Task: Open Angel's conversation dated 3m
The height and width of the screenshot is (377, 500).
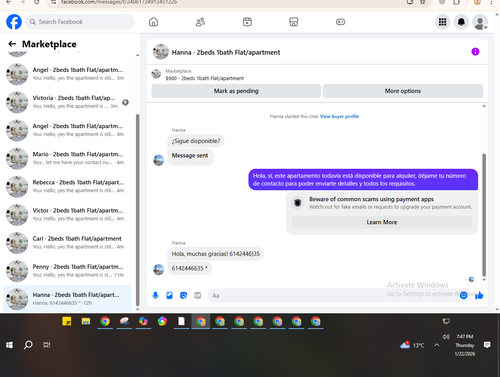Action: 67,74
